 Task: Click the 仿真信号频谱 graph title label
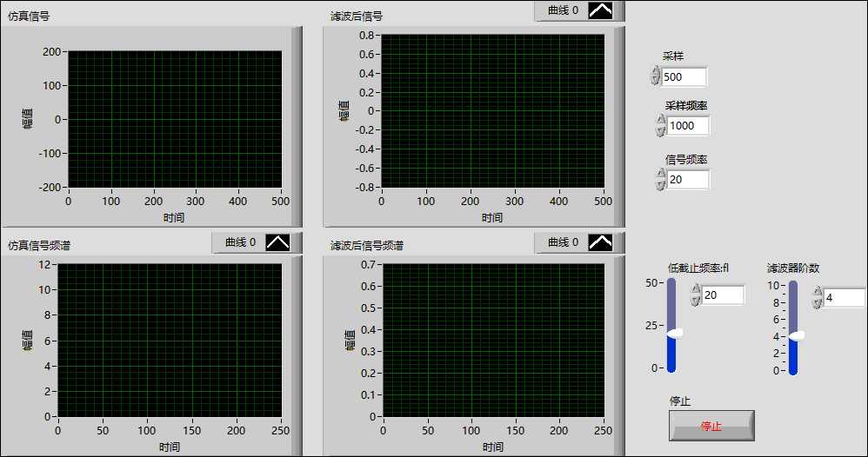point(39,245)
